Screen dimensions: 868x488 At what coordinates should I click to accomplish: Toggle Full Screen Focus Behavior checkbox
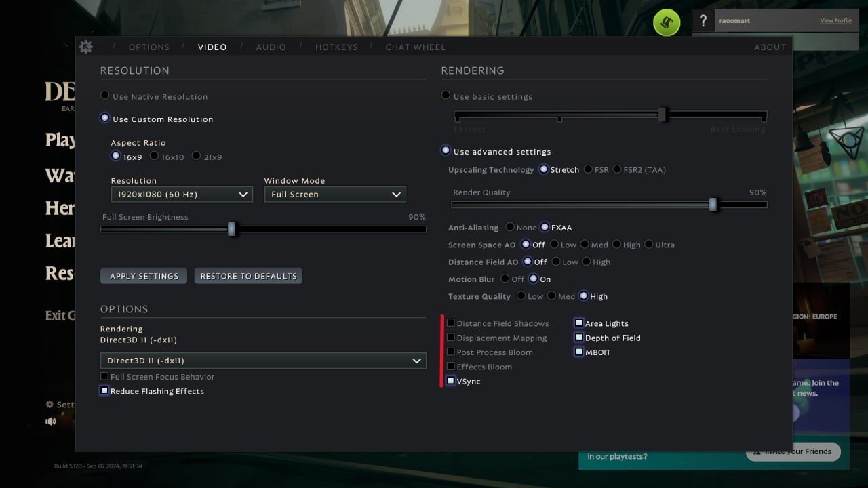coord(104,376)
